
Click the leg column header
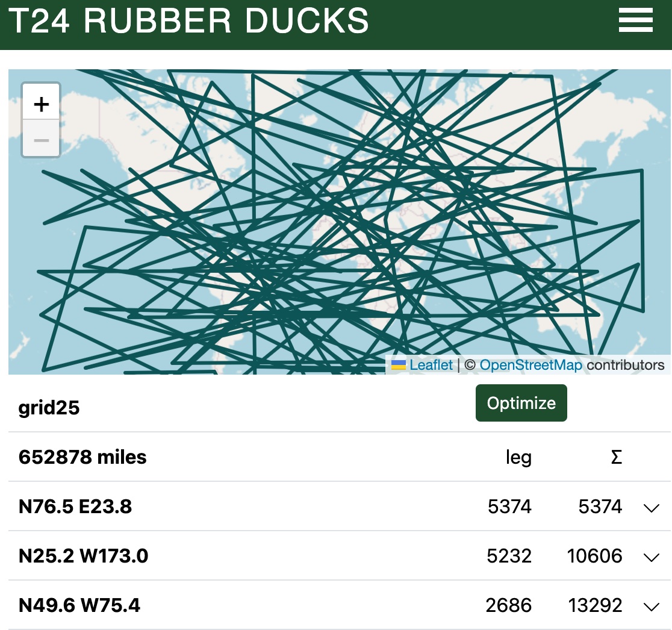[518, 458]
